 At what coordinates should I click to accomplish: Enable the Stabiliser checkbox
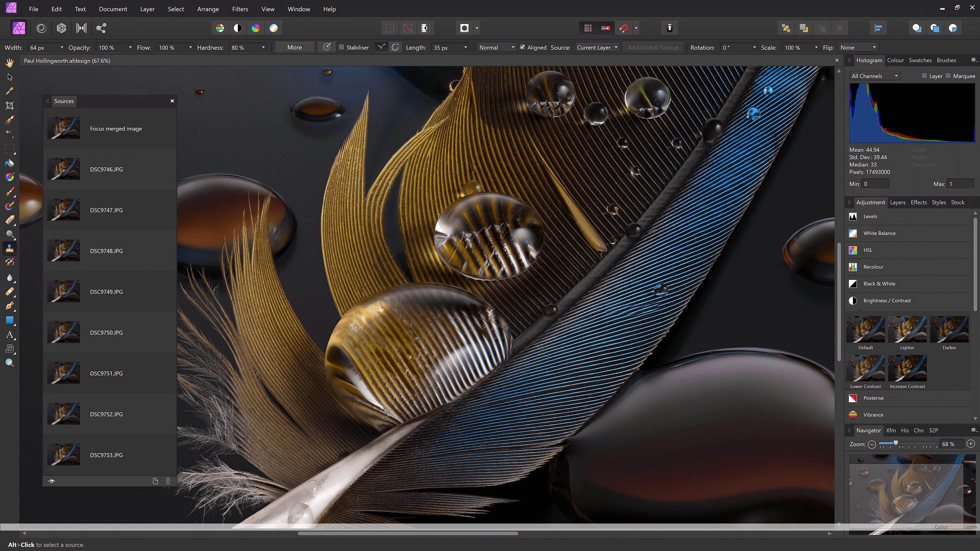pyautogui.click(x=341, y=47)
